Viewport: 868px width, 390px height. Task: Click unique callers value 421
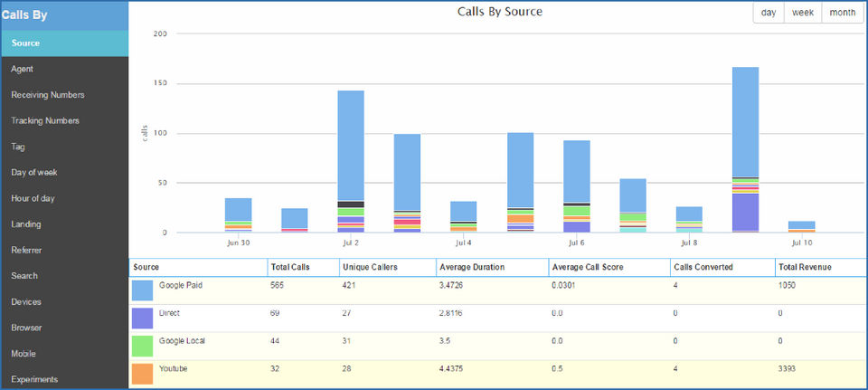349,285
